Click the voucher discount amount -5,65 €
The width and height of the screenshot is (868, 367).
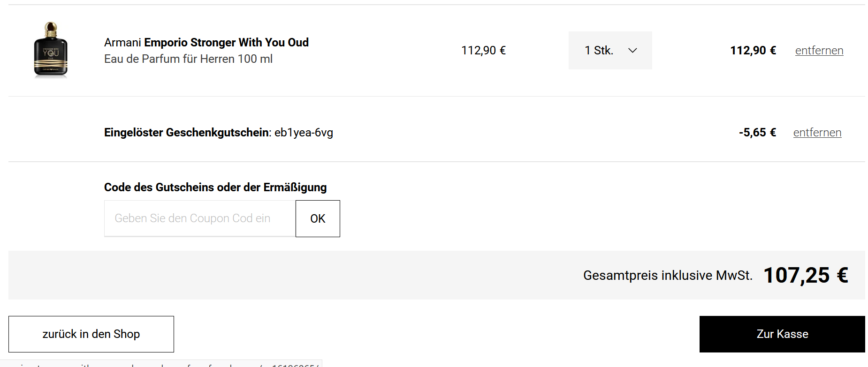point(757,133)
